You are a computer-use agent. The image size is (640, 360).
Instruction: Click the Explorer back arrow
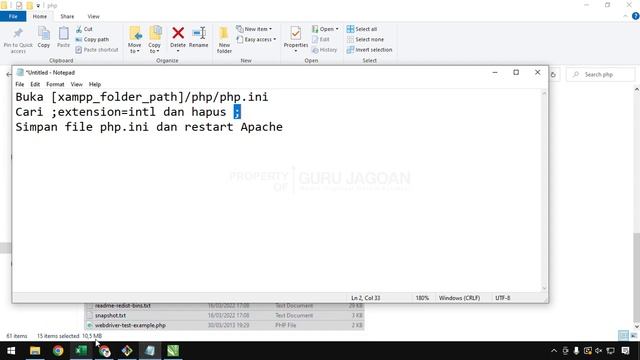(9, 74)
